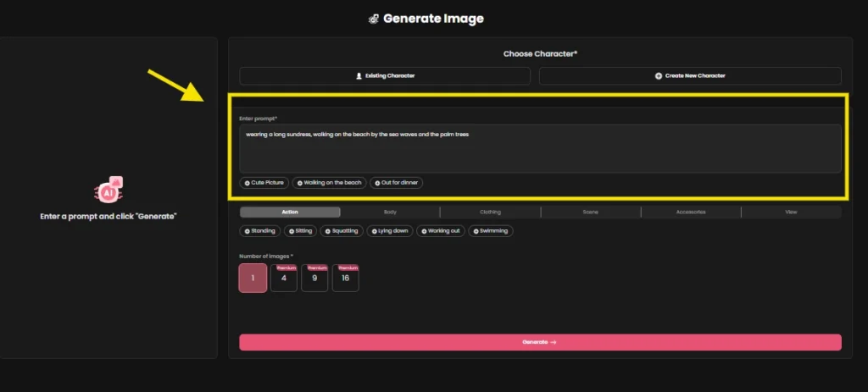
Task: Click the plus icon on Create New Character
Action: 658,75
